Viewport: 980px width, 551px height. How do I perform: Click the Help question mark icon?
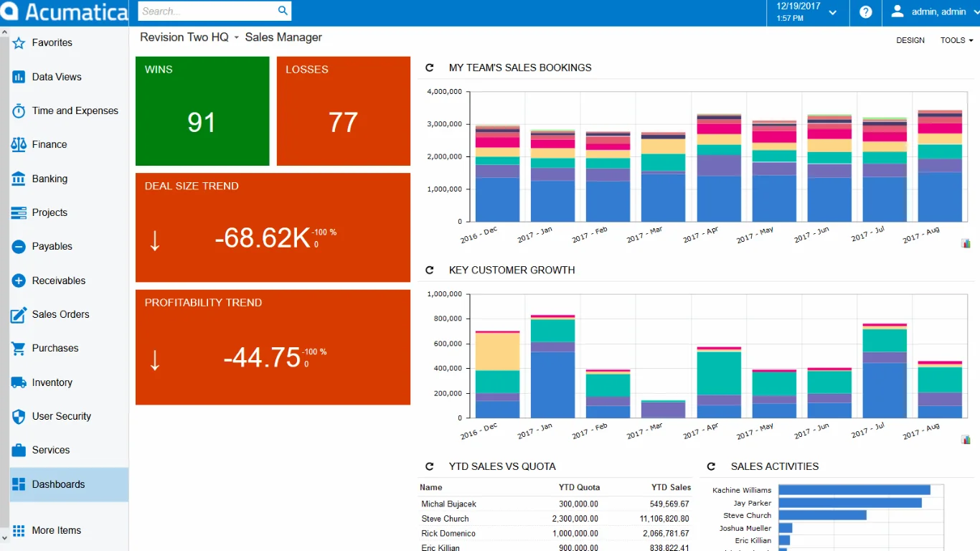865,12
